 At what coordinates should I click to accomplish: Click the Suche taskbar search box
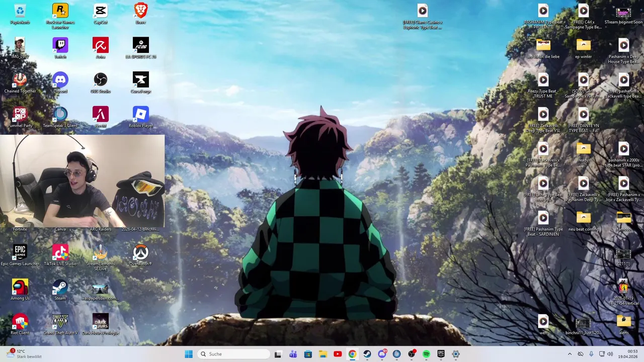[233, 354]
